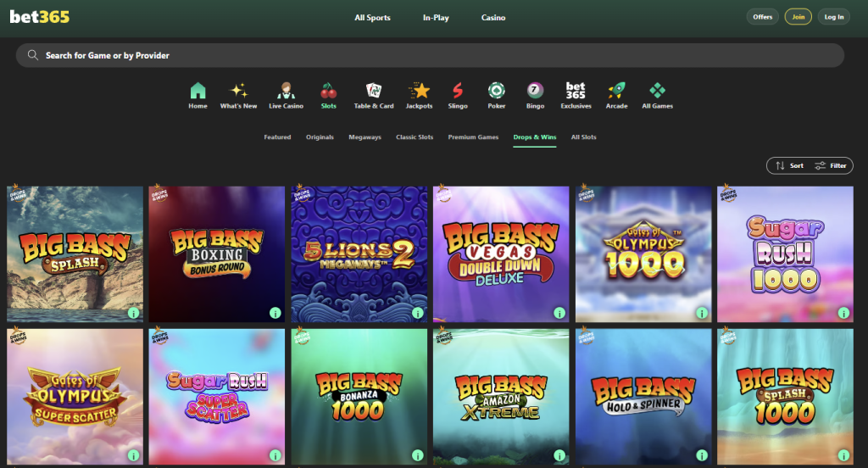Show info for Big Bass Boxing Bonus Round
This screenshot has height=468, width=868.
click(275, 313)
